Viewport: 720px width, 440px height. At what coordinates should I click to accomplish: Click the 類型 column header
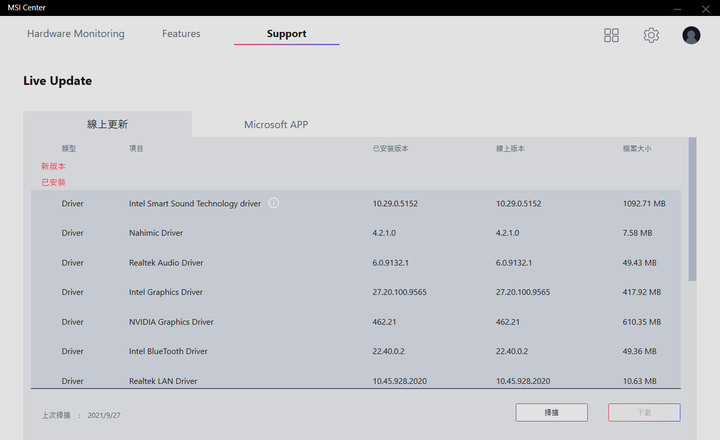[x=69, y=148]
